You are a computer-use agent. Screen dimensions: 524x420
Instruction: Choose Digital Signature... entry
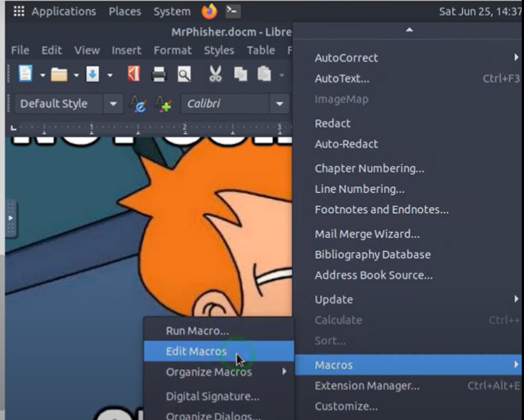point(219,396)
